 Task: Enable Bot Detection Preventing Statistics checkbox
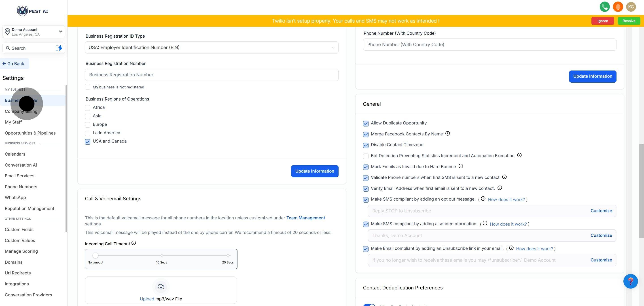[366, 156]
